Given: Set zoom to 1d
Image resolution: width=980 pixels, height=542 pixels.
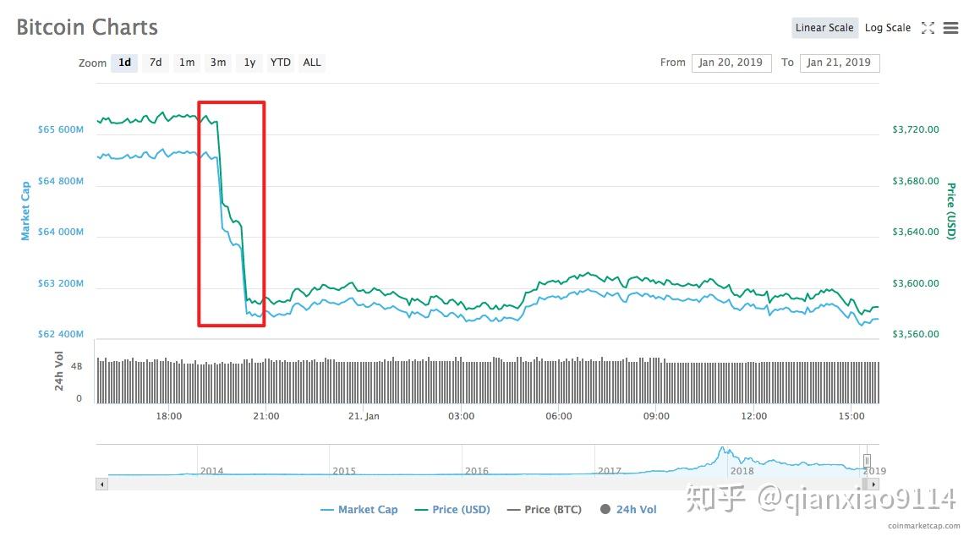Looking at the screenshot, I should [124, 63].
